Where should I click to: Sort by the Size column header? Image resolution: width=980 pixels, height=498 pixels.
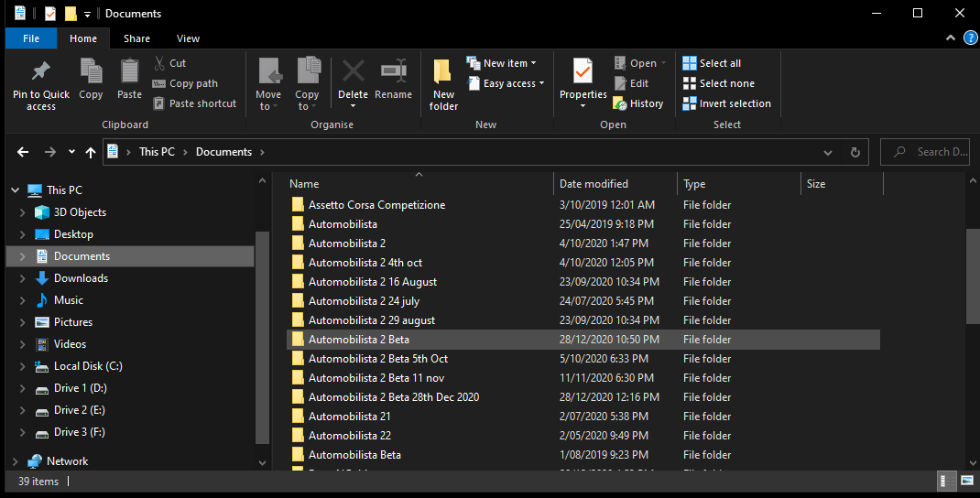click(843, 184)
